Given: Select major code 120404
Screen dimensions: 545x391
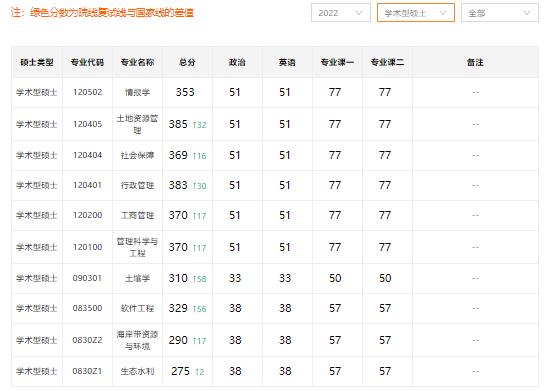Looking at the screenshot, I should coord(87,155).
